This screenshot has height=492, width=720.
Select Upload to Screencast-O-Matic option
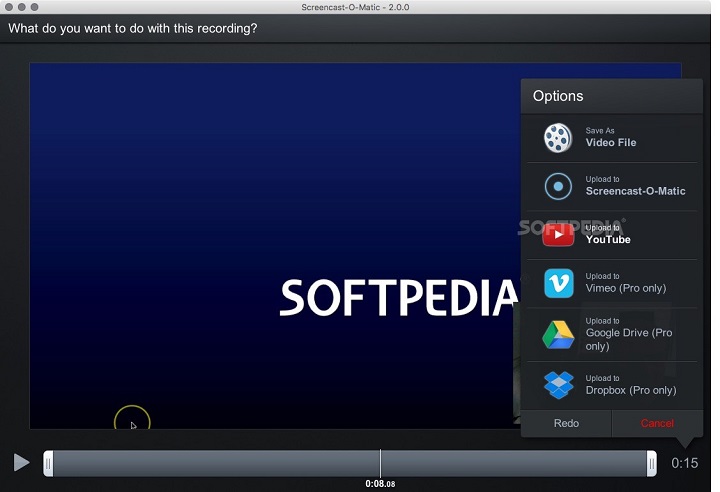[x=612, y=187]
